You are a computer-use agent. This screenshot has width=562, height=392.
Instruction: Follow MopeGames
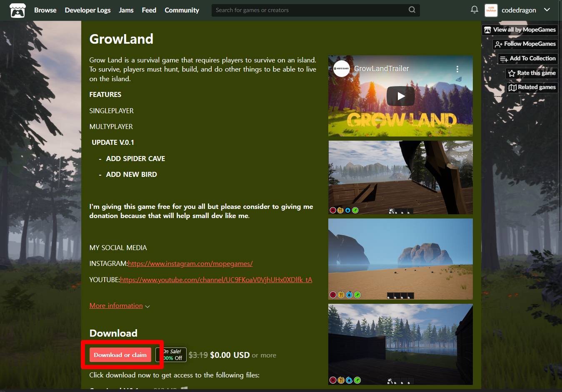pos(525,44)
